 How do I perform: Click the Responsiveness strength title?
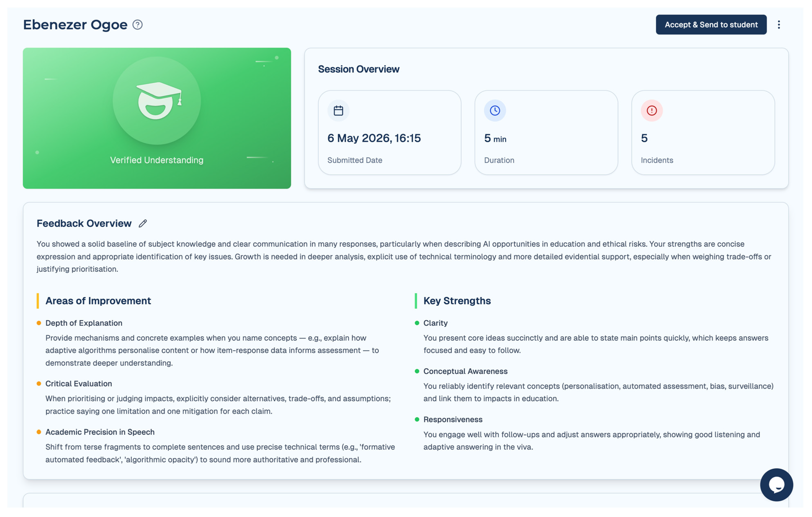click(453, 419)
